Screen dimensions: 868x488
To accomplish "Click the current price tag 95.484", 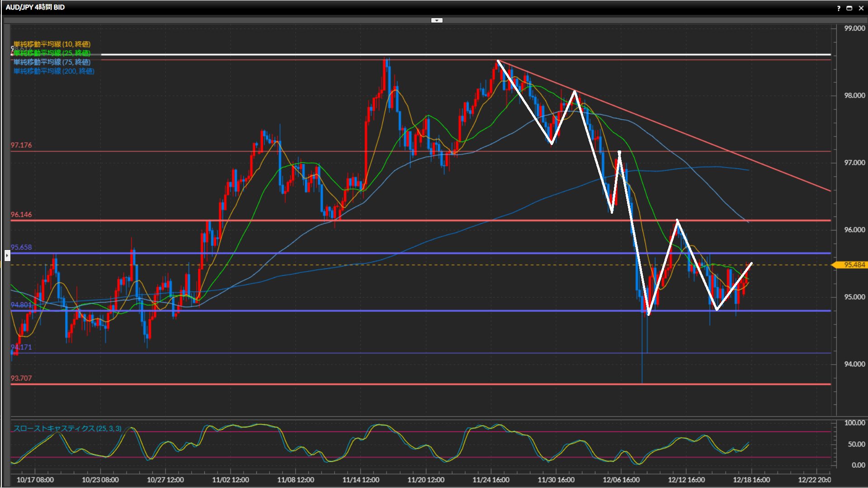I will coord(854,265).
